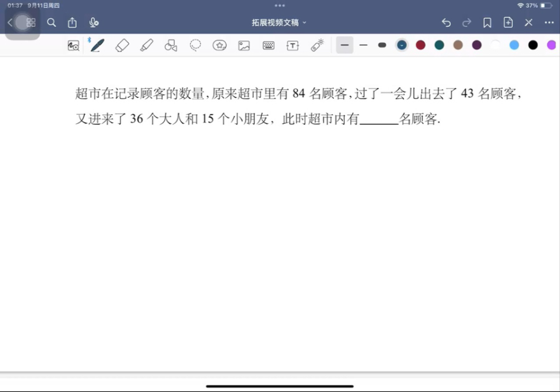The height and width of the screenshot is (392, 560).
Task: Pick the teal color swatch
Action: click(x=439, y=45)
